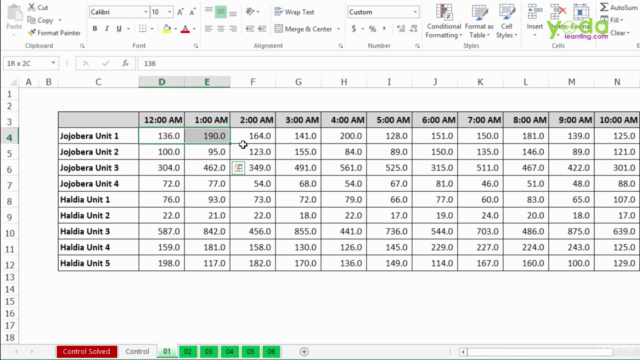The image size is (640, 360).
Task: Click the Insert Function fx icon
Action: (125, 63)
